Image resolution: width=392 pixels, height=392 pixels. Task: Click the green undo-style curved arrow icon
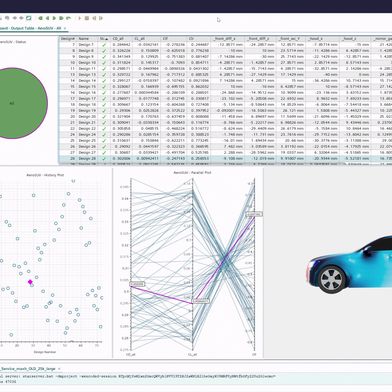click(68, 18)
